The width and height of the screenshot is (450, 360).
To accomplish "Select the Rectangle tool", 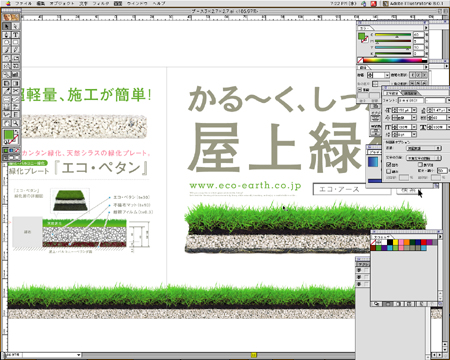I will 16,42.
